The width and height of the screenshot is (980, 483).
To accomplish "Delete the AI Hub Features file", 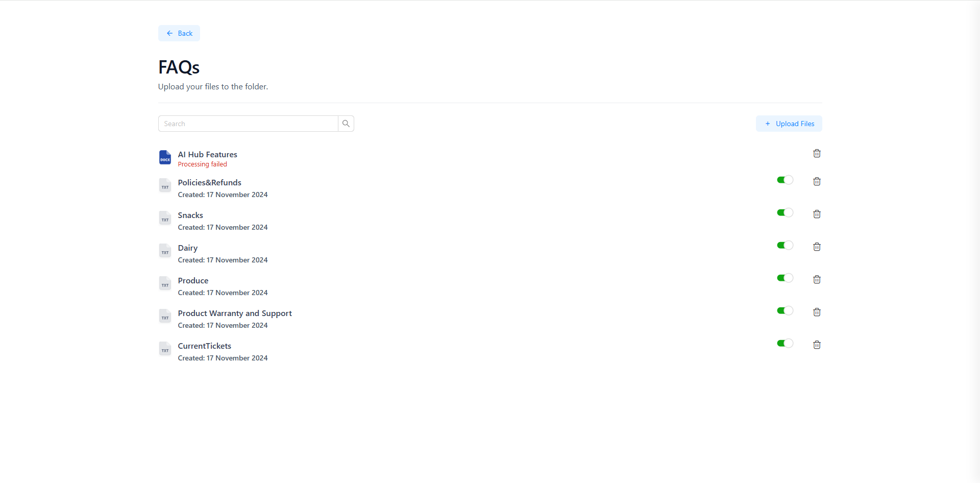I will click(817, 153).
